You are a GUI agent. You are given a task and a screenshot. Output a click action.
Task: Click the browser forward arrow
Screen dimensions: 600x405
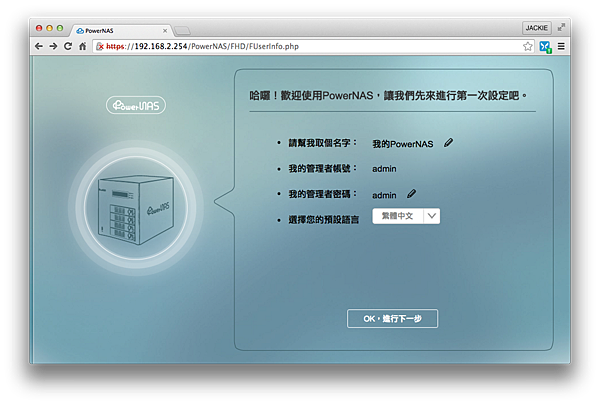click(53, 46)
